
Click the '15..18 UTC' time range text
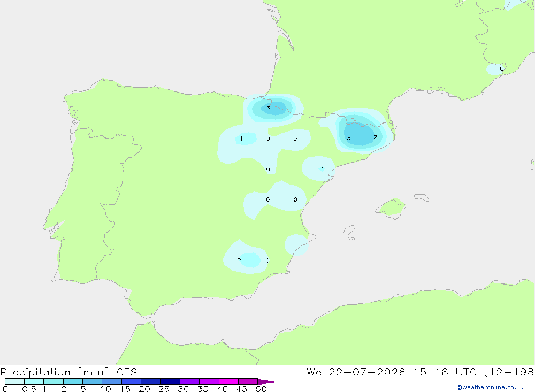pyautogui.click(x=445, y=372)
